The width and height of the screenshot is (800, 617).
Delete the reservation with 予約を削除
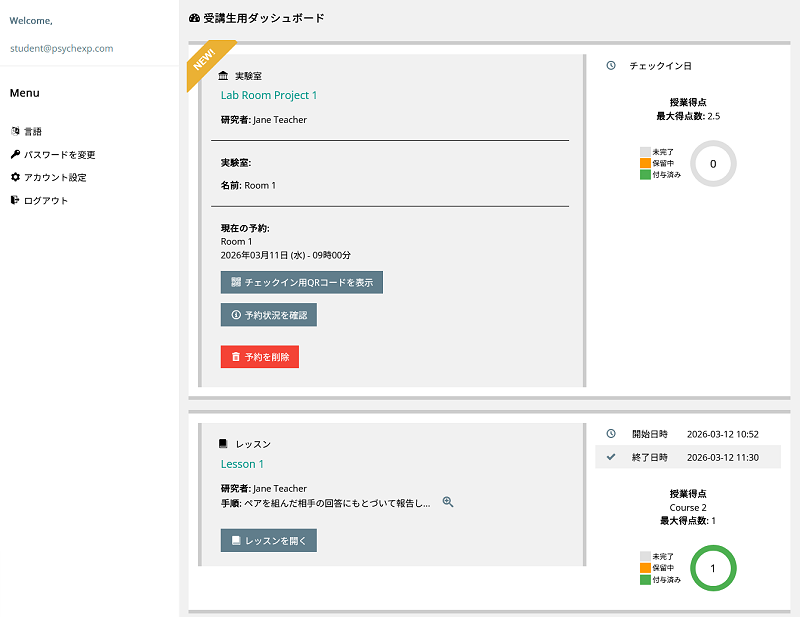click(260, 355)
